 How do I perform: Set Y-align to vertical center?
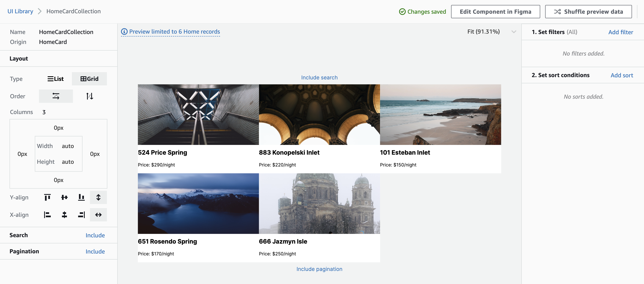click(x=64, y=197)
